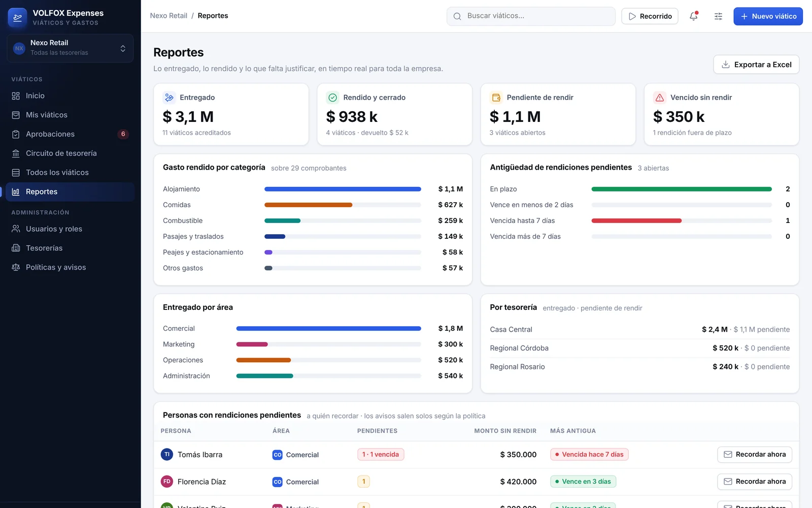Click the VOLFOX Expenses logo icon
The height and width of the screenshot is (508, 812).
pyautogui.click(x=18, y=17)
